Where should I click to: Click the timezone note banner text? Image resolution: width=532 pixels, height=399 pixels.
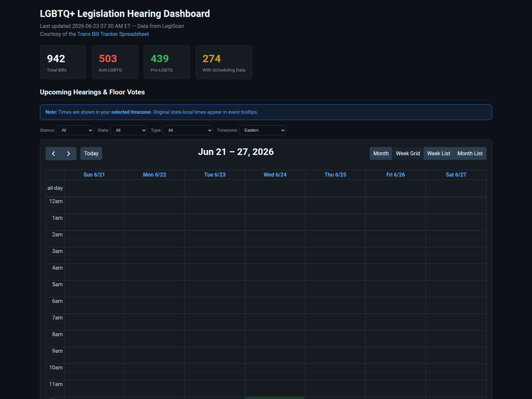152,112
